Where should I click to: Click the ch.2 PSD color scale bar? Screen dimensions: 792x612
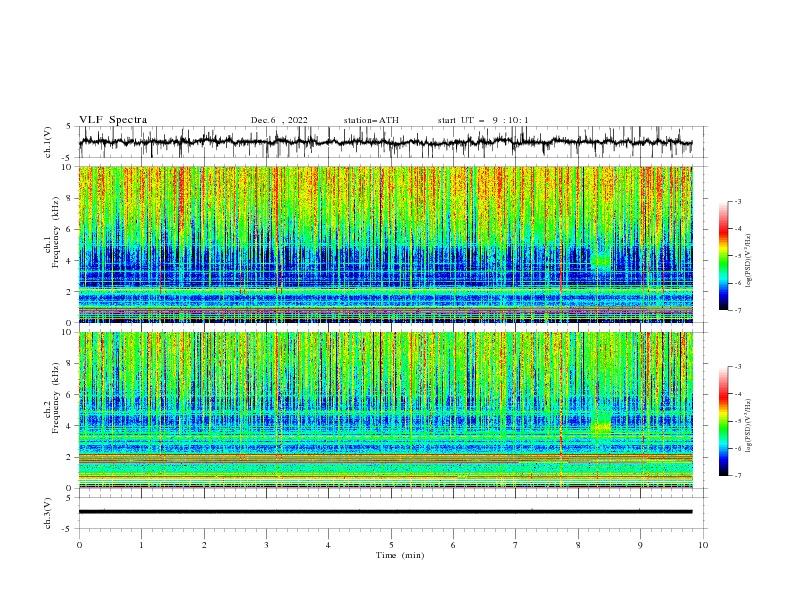[x=723, y=421]
